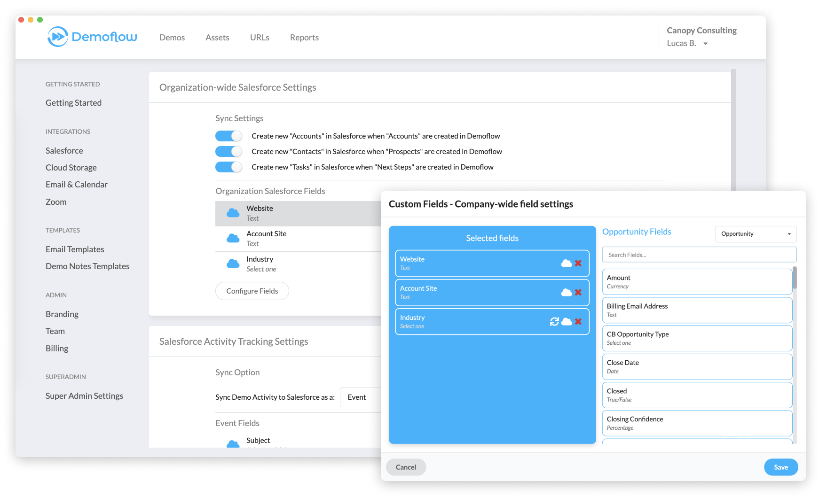Open Team admin settings
This screenshot has width=819, height=504.
pos(55,331)
